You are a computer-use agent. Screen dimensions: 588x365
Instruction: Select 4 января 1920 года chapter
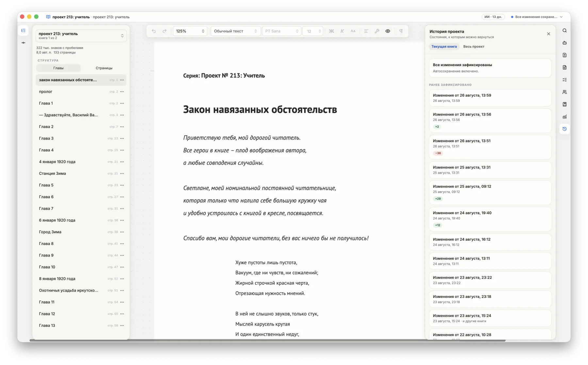(81, 162)
